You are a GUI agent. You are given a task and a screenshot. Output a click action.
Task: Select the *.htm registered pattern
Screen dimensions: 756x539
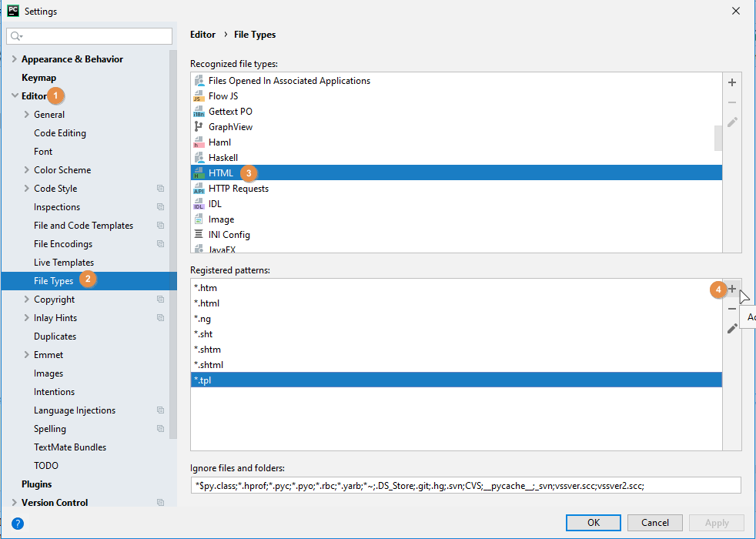[456, 288]
